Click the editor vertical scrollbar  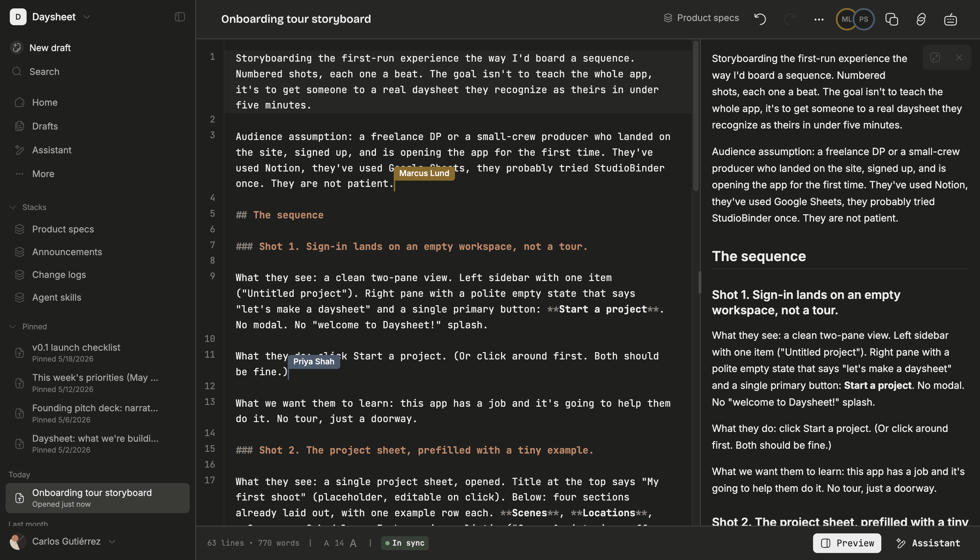tap(695, 115)
